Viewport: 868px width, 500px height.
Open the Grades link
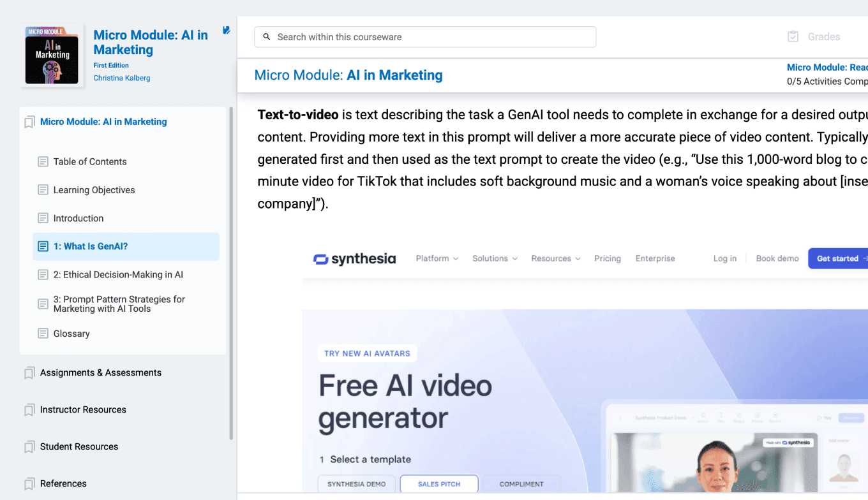coord(823,37)
